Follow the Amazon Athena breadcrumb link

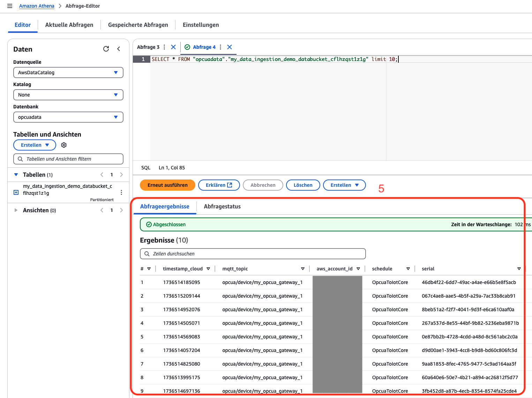pyautogui.click(x=37, y=6)
